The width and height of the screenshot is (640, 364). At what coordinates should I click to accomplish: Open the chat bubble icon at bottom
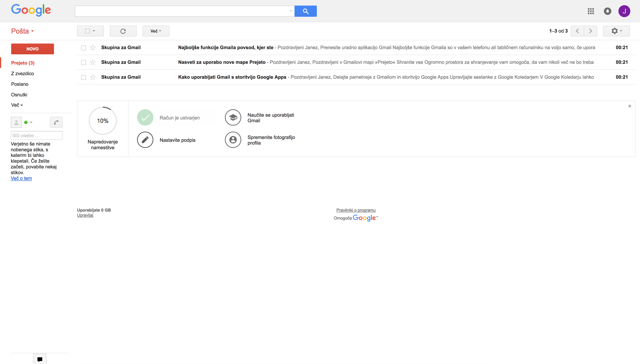click(x=40, y=359)
